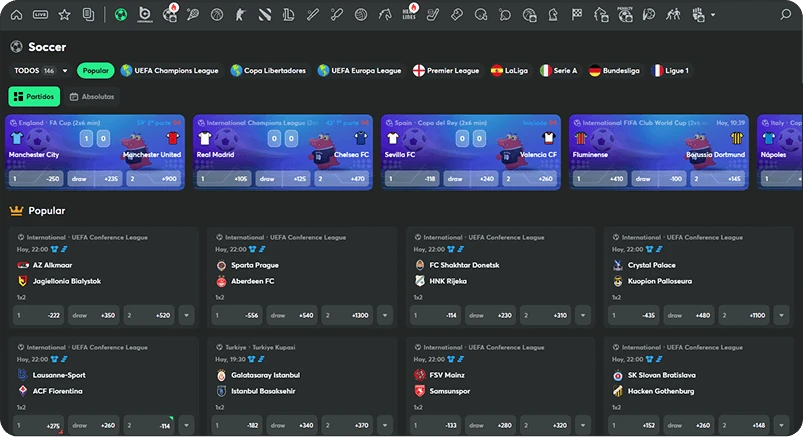Open the Live events icon
This screenshot has width=803, height=437.
[x=40, y=15]
